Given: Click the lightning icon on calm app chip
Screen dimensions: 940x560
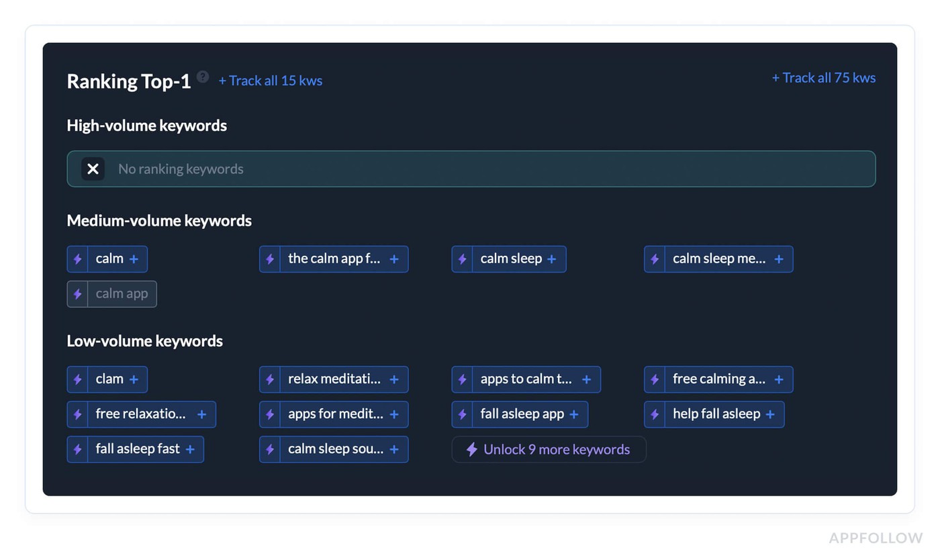Looking at the screenshot, I should pos(77,294).
